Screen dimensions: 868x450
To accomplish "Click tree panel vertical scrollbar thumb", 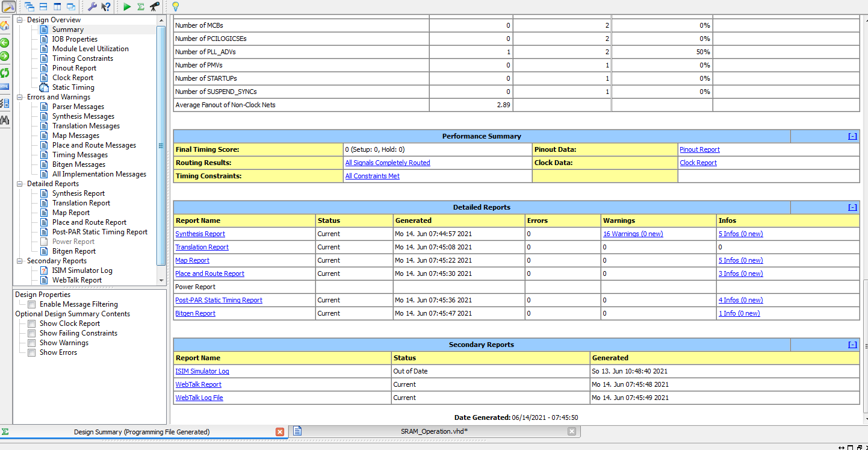I will click(161, 145).
